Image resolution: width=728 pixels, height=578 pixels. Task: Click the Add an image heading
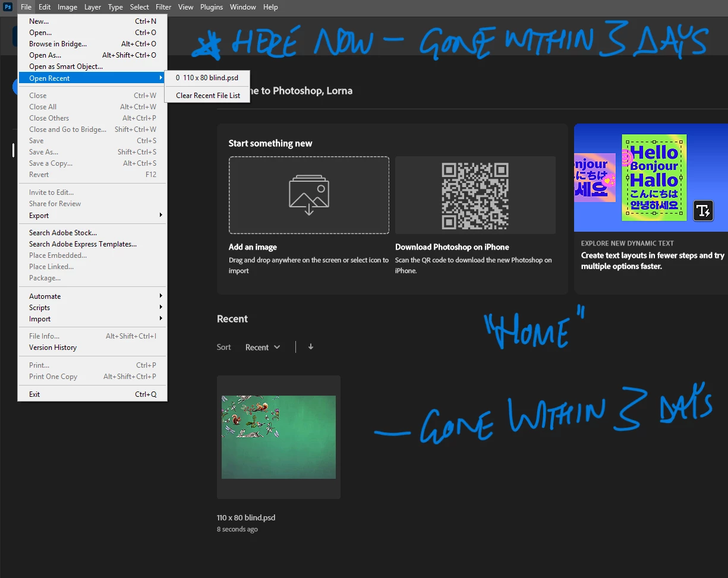point(253,247)
